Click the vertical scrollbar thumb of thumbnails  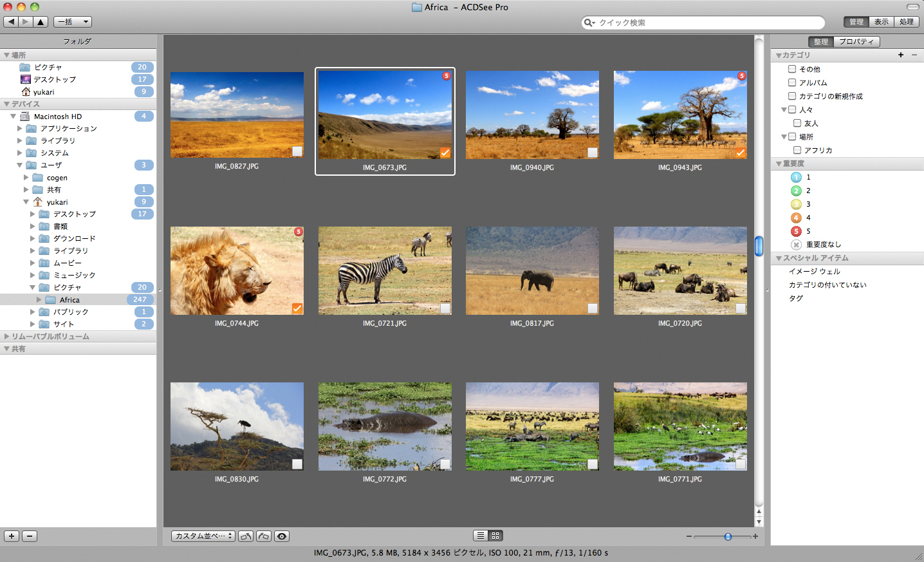759,246
